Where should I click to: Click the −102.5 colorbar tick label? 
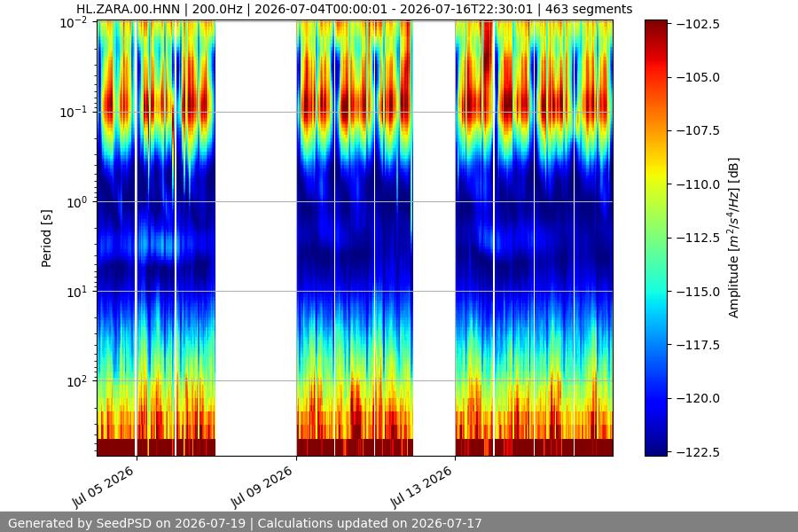(x=698, y=24)
